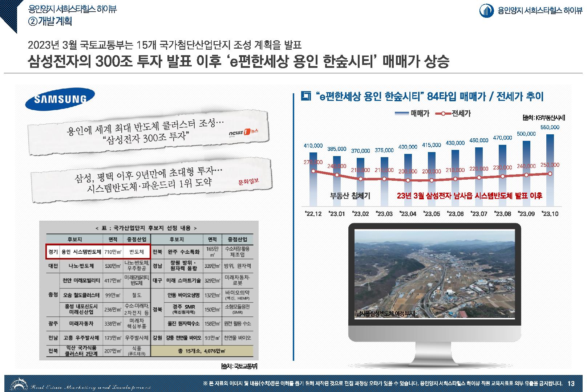Screen dimensions: 587x392
Task: Click the table cell '용인 시스템반도체'
Action: [81, 252]
